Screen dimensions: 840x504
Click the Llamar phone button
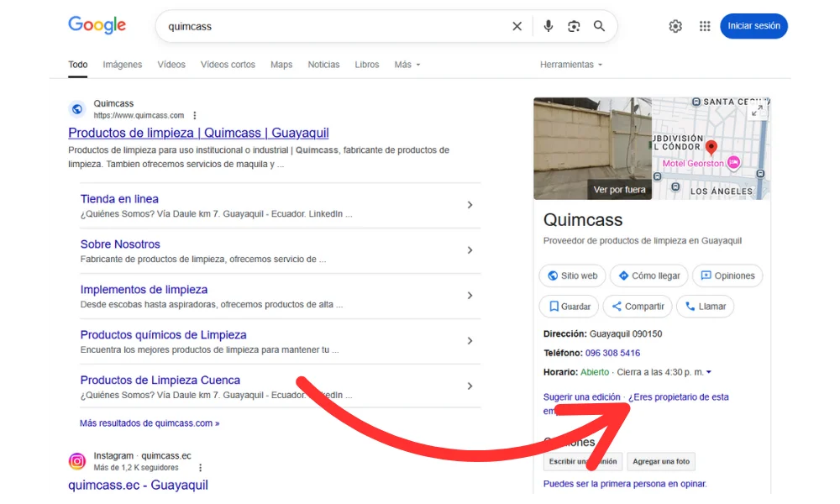coord(705,307)
